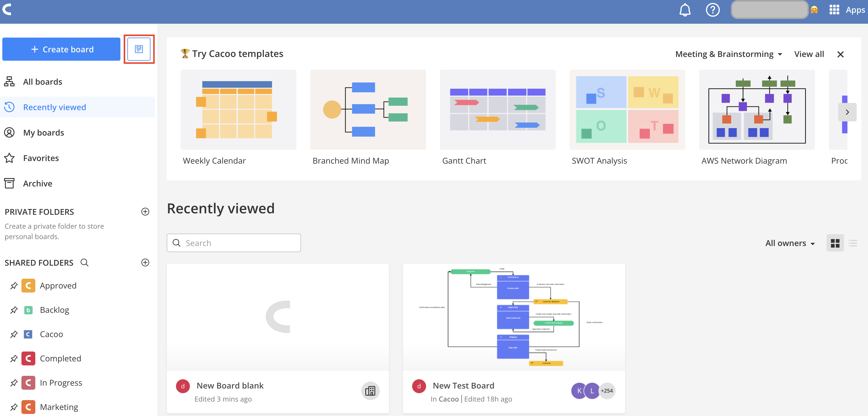Open the New Test Board diagram preview
The width and height of the screenshot is (868, 416).
(514, 317)
